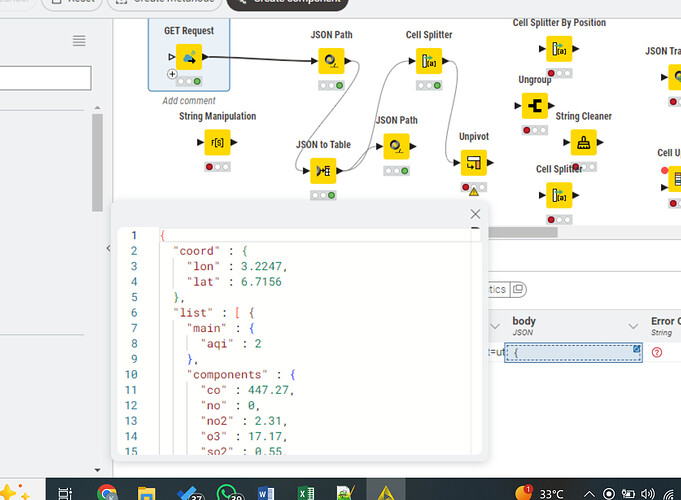Select the Unpivot node

[x=474, y=162]
